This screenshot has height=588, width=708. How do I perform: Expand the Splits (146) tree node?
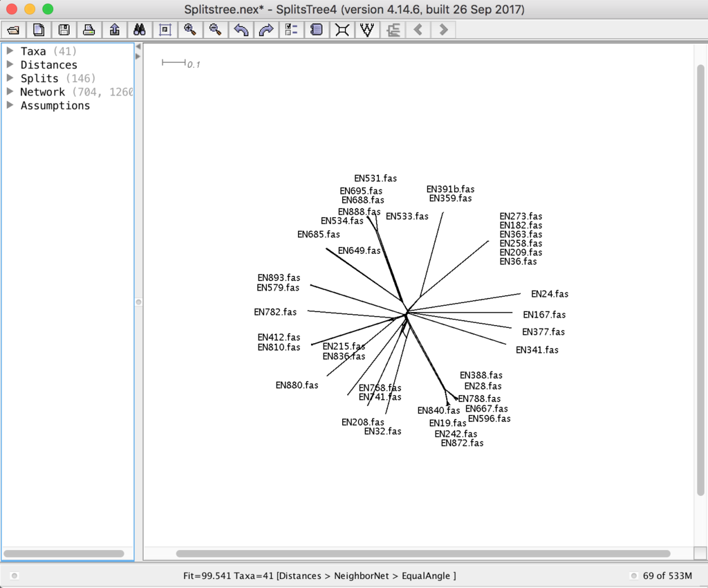(x=10, y=77)
